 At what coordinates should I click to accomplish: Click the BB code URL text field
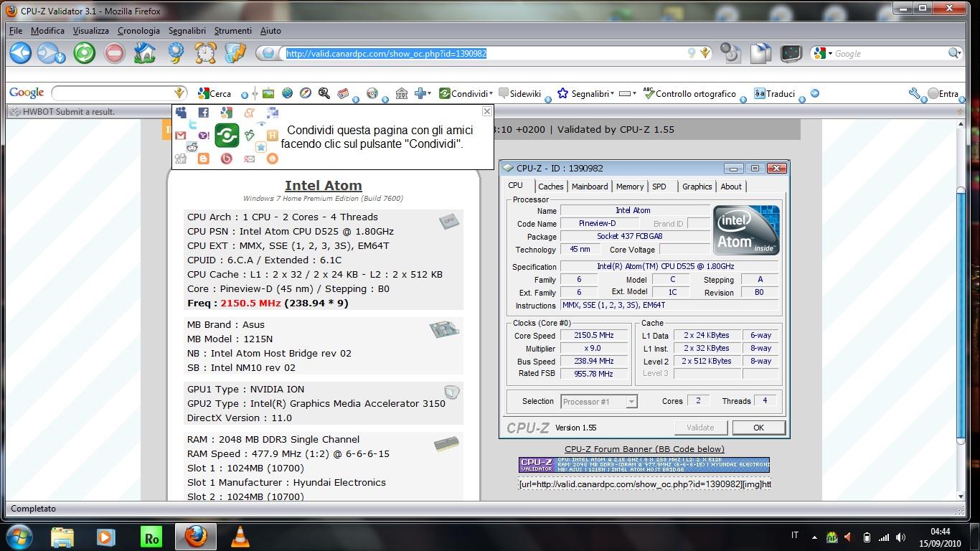(644, 484)
